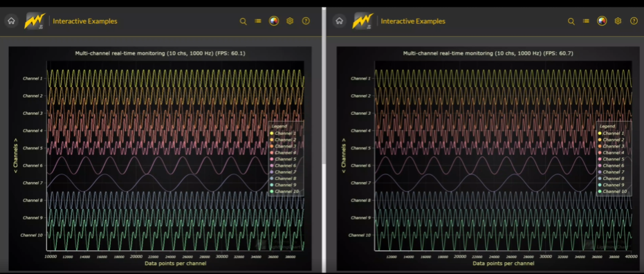Open the help icon in left window
The width and height of the screenshot is (644, 274).
point(306,21)
